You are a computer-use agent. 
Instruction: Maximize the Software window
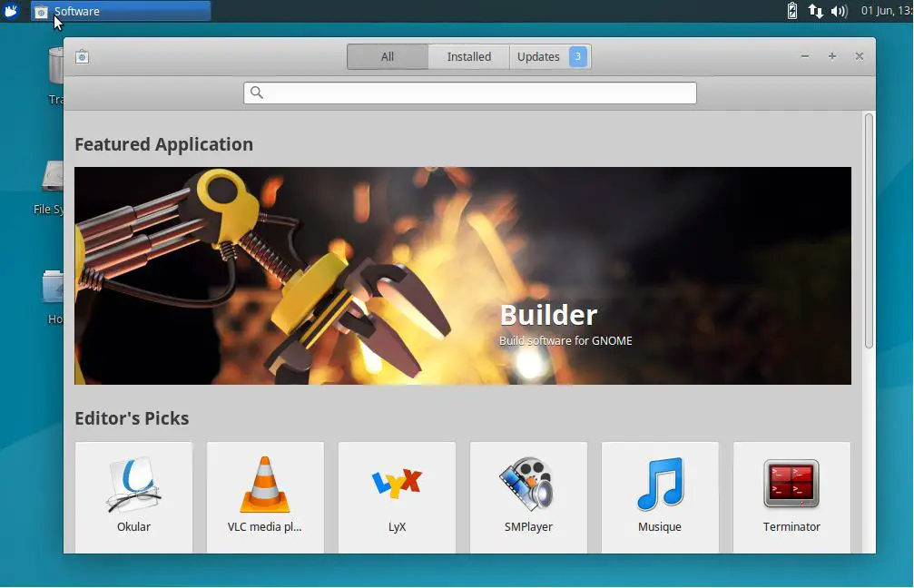pyautogui.click(x=832, y=56)
